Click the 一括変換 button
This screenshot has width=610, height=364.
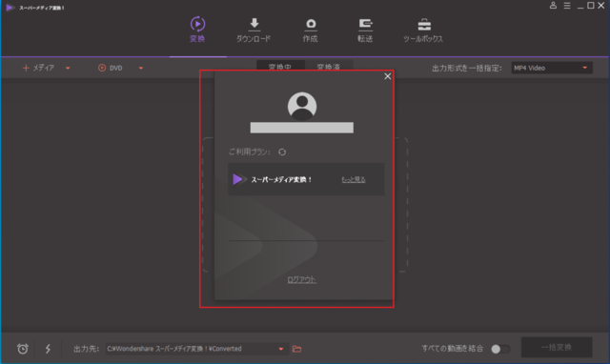(x=557, y=347)
